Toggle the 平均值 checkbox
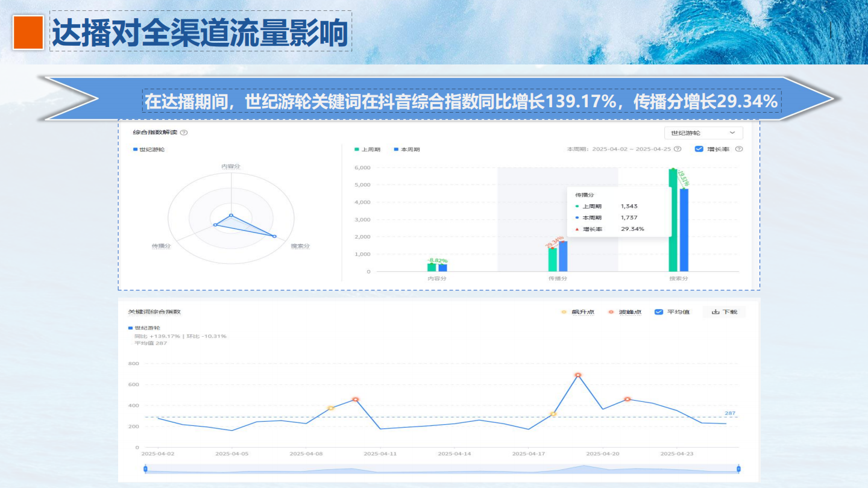Viewport: 868px width, 488px height. point(659,311)
